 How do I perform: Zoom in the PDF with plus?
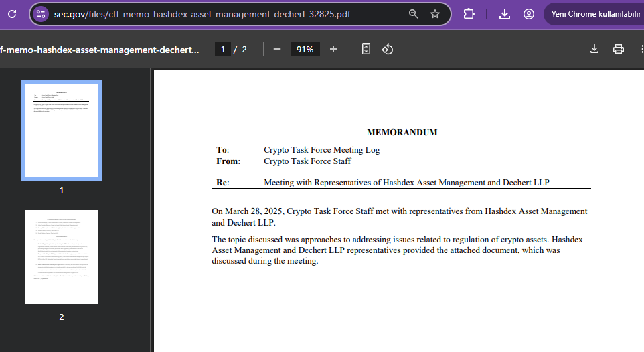click(333, 50)
